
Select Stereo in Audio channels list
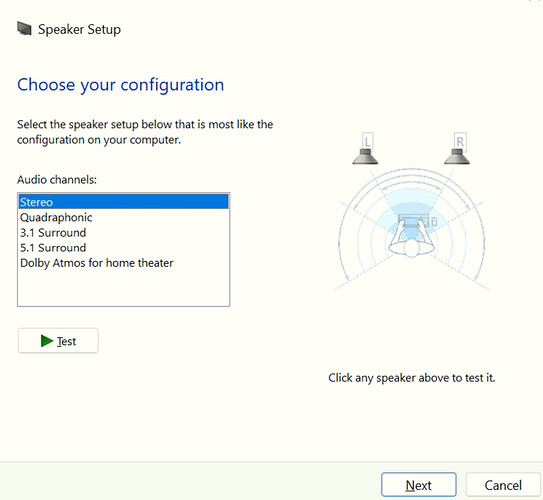click(124, 202)
